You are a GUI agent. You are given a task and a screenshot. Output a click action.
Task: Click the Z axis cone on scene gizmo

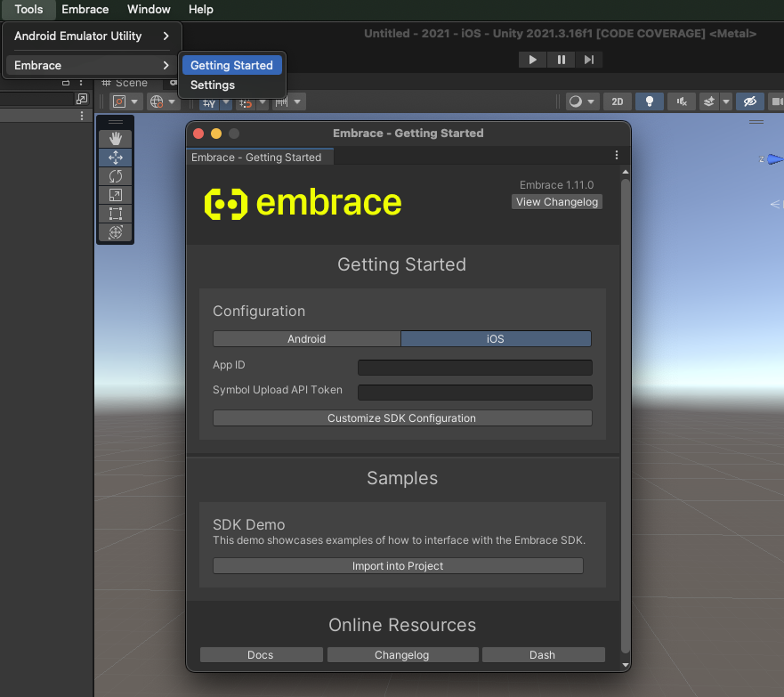click(775, 159)
